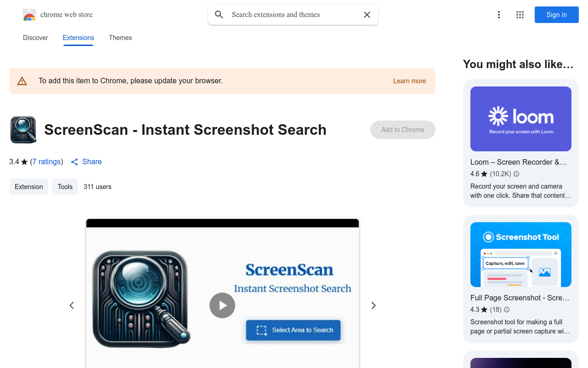Image resolution: width=588 pixels, height=368 pixels.
Task: Click info icon beside the (18) rating
Action: pyautogui.click(x=507, y=310)
